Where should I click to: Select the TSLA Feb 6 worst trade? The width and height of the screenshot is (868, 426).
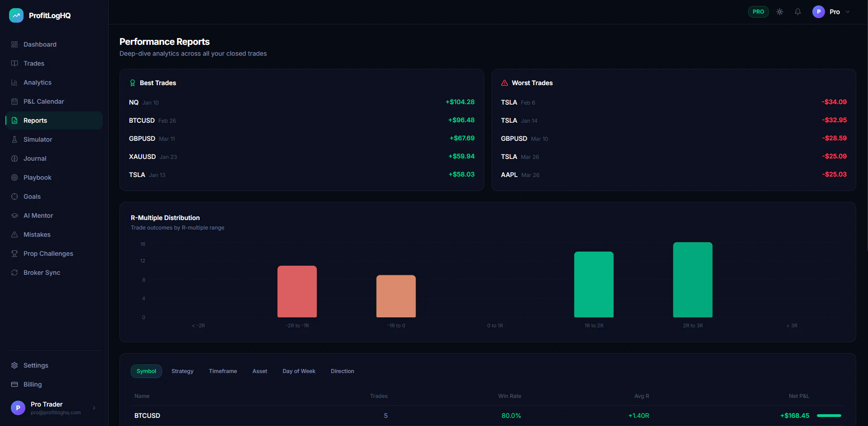(x=674, y=102)
